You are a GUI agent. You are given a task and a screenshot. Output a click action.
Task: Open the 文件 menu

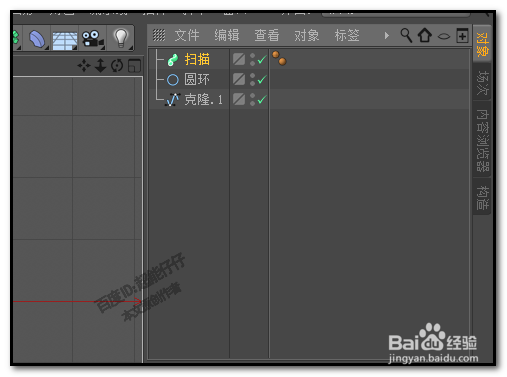point(187,35)
